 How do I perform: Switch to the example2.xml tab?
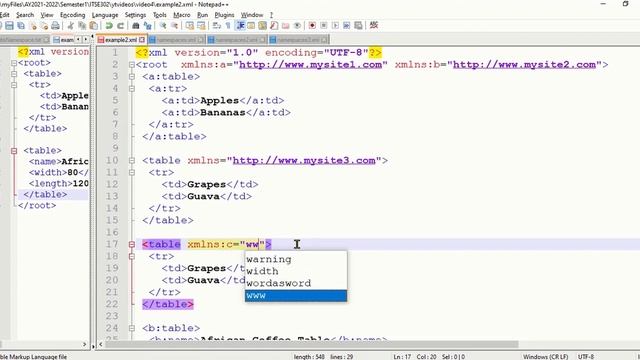(x=120, y=40)
